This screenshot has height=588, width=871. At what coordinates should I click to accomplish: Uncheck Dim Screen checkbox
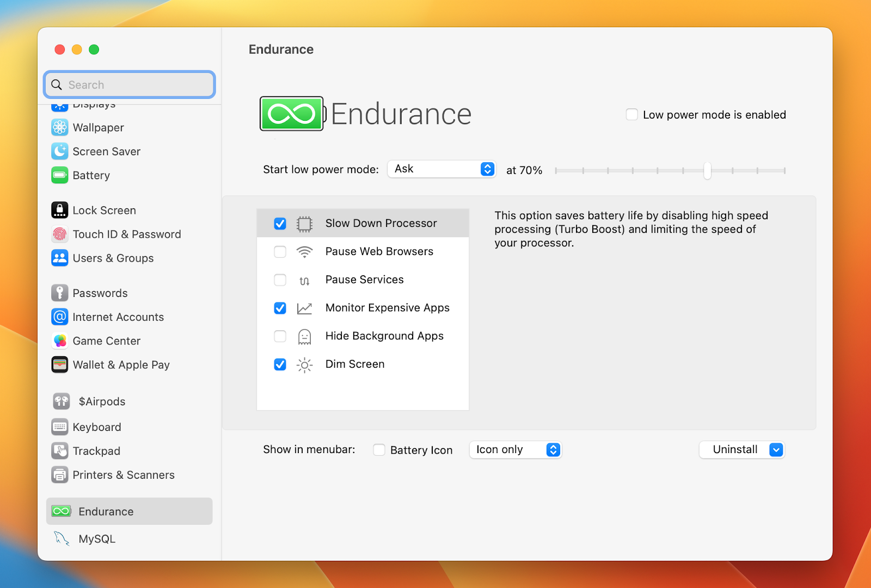[x=280, y=364]
